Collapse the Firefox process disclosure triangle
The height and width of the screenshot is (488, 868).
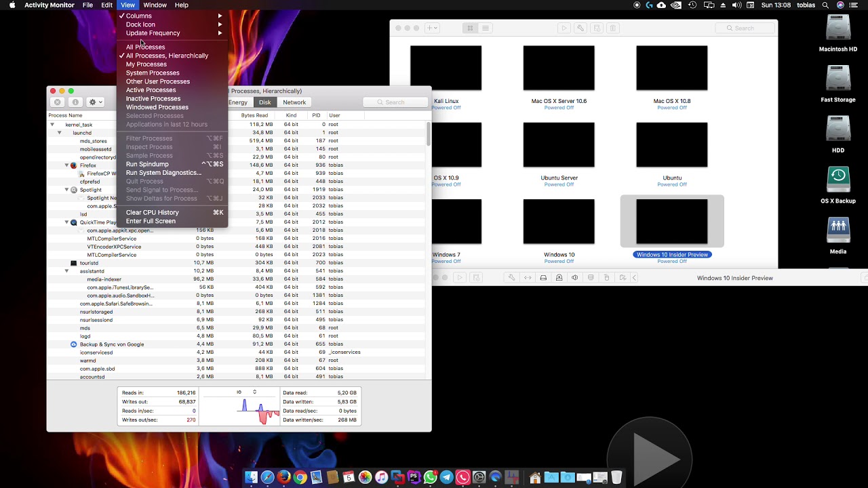pyautogui.click(x=66, y=165)
